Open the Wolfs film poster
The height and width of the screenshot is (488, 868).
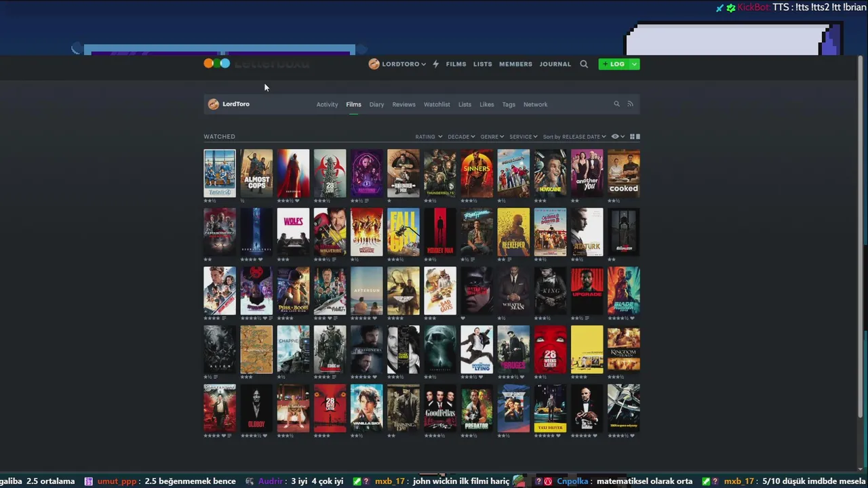click(x=293, y=232)
